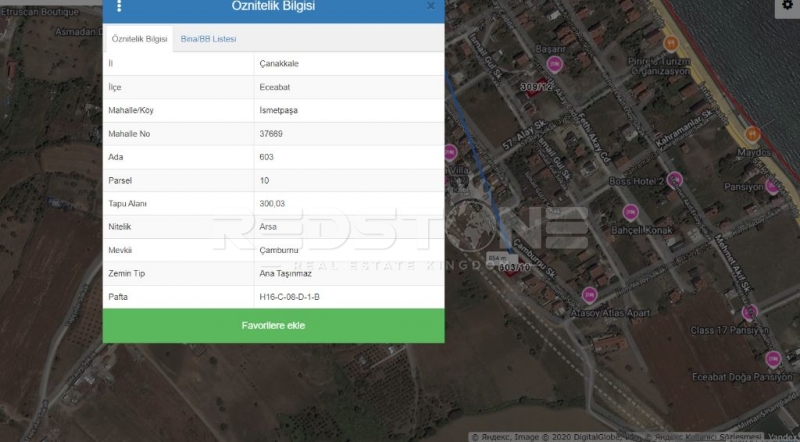This screenshot has height=442, width=800.
Task: Click the Eceabat Doğa Pansiyon pin
Action: pos(772,359)
